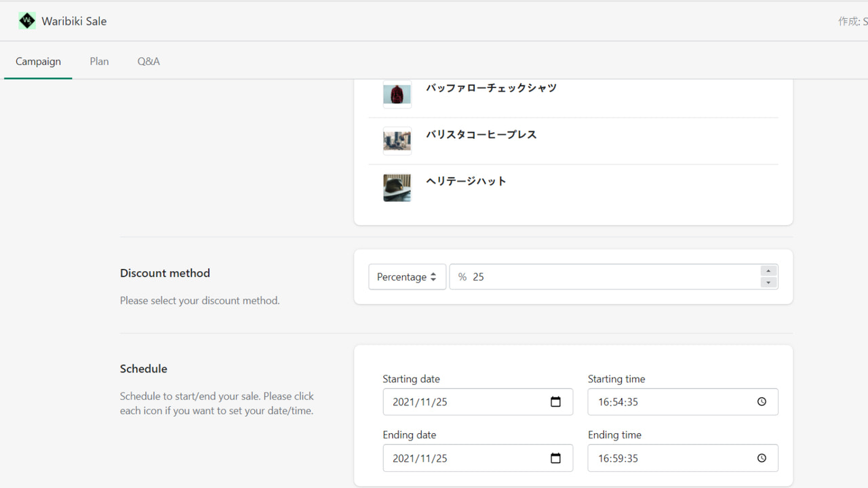The height and width of the screenshot is (488, 868).
Task: Switch to the Q&A tab
Action: (149, 61)
